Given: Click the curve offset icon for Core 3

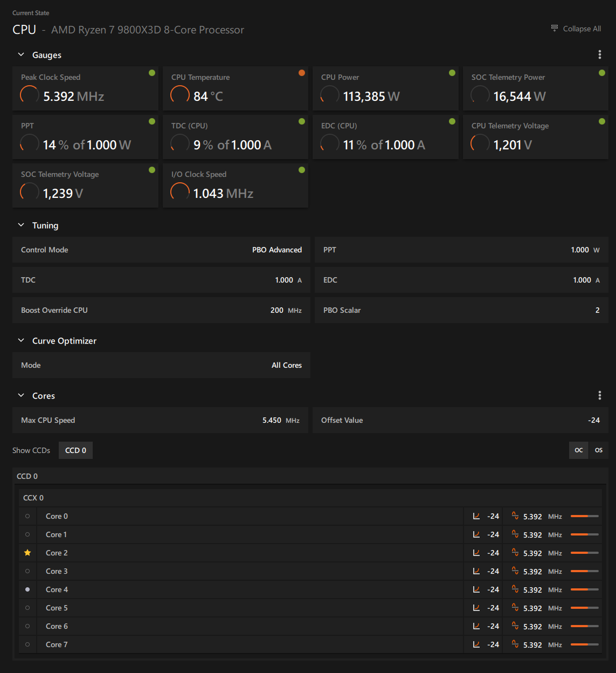Looking at the screenshot, I should (476, 571).
